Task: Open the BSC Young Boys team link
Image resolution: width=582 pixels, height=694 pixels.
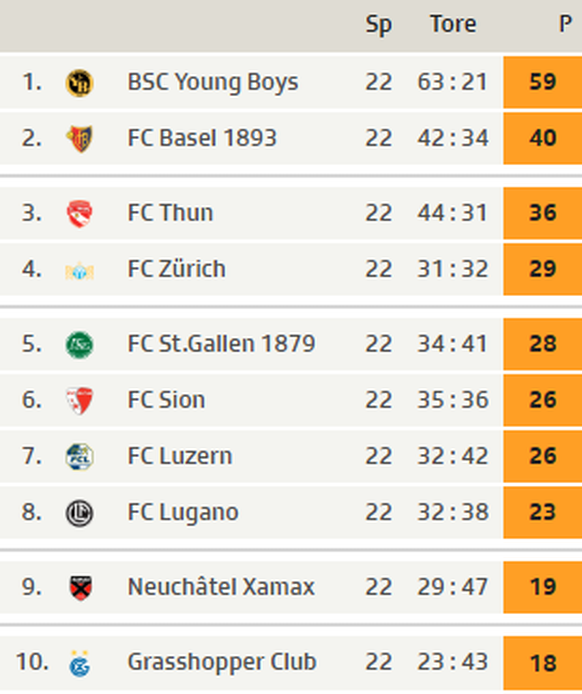Action: click(x=213, y=83)
